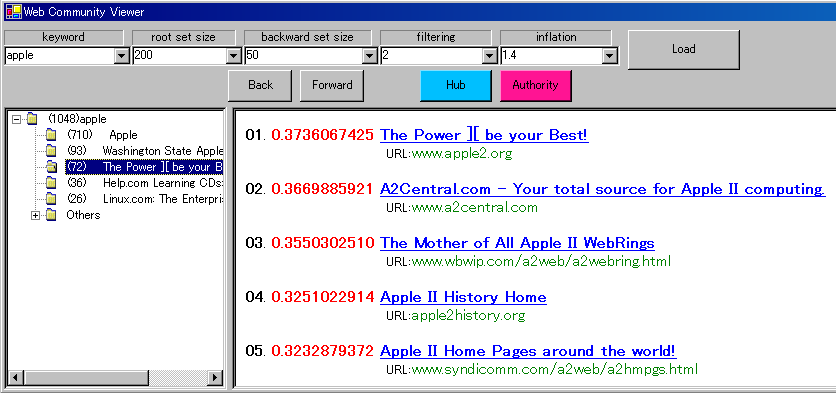
Task: Select the (72) The Power tree item
Action: [x=144, y=167]
